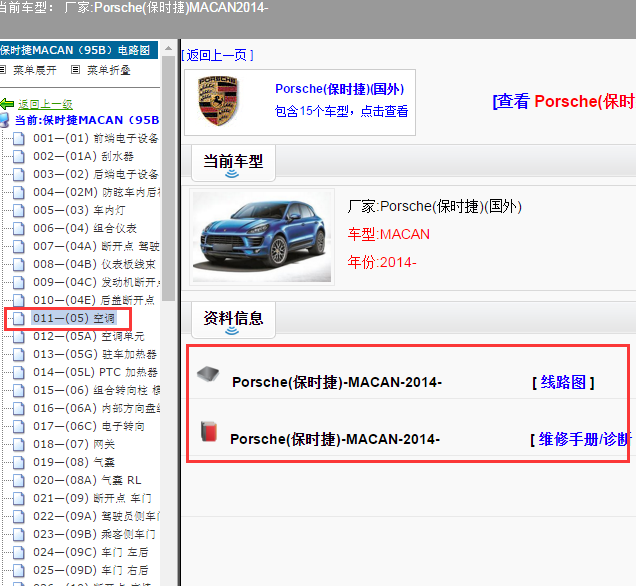Click the page icon for 004—(02M)

(19, 192)
